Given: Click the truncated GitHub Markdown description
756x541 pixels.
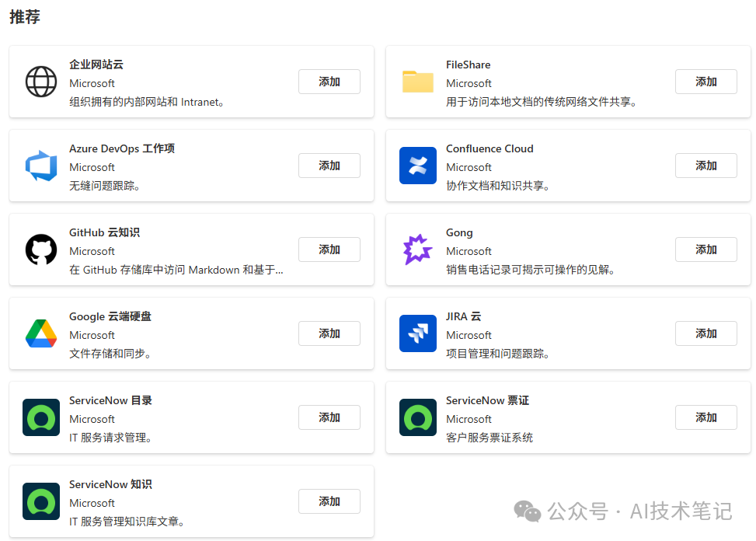Looking at the screenshot, I should tap(176, 270).
